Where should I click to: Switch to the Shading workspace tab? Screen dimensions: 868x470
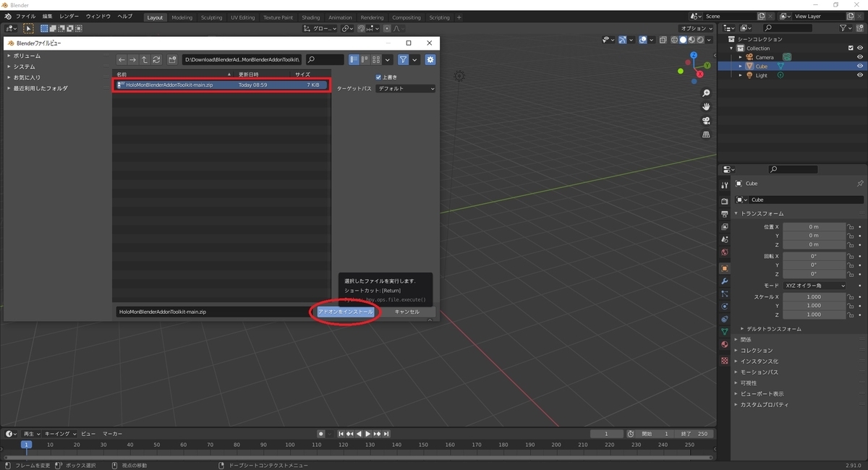[311, 17]
